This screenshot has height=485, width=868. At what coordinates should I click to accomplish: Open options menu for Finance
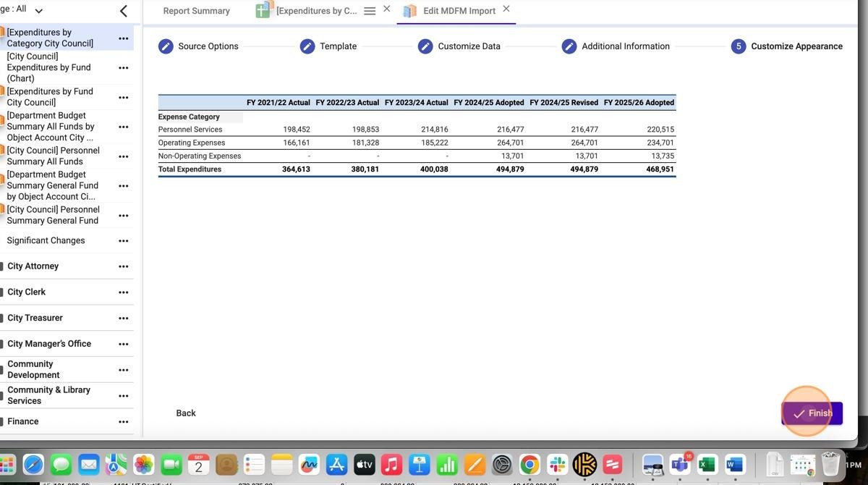(124, 422)
